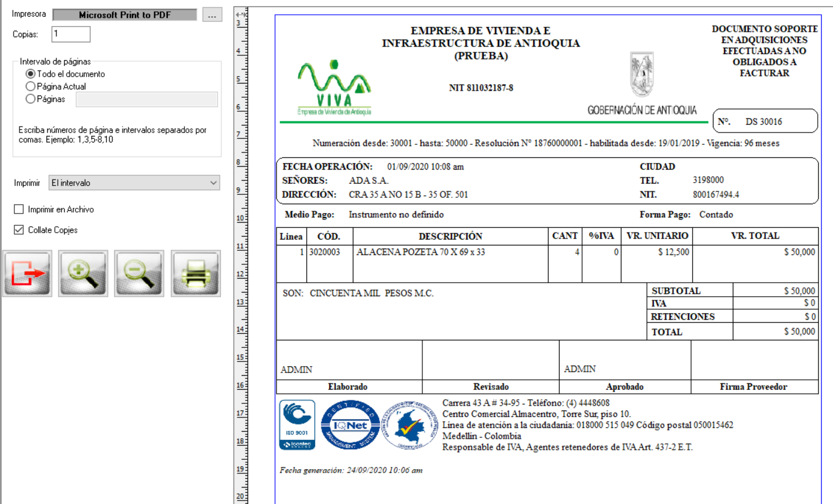Uncheck the 'Collate Copies' checkbox
833x504 pixels.
19,230
